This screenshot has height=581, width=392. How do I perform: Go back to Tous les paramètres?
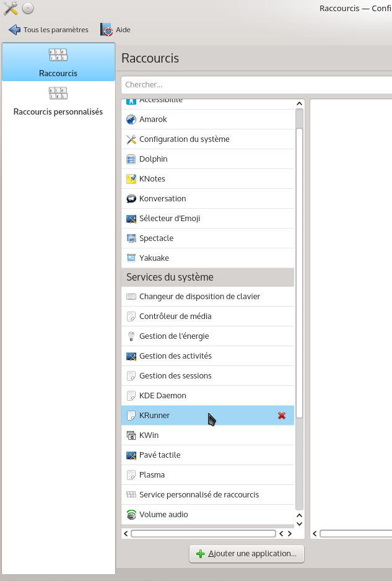pos(48,30)
